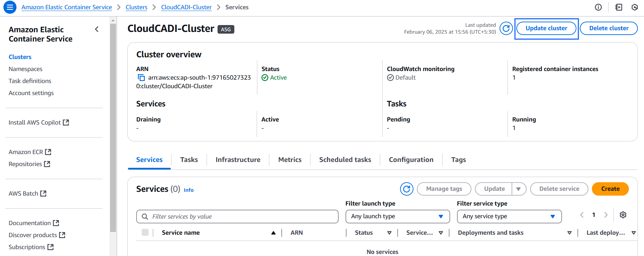This screenshot has width=644, height=256.
Task: Open CloudShell icon in top bar
Action: pyautogui.click(x=618, y=7)
